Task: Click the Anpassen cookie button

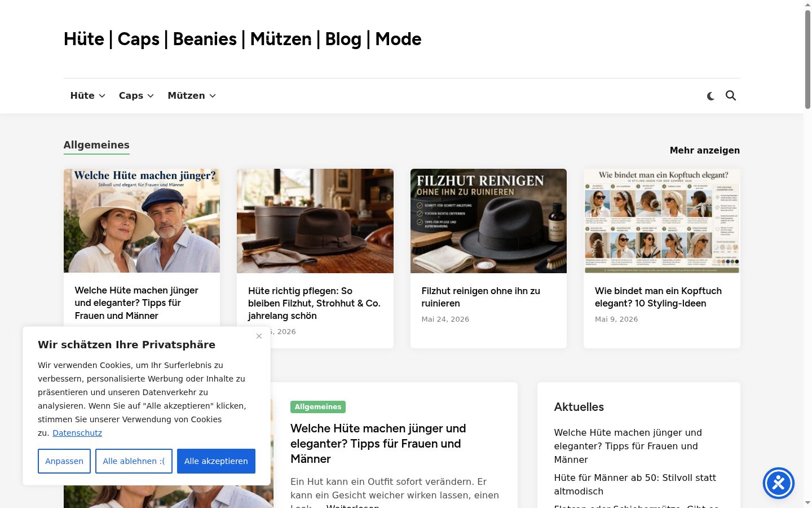Action: [64, 461]
